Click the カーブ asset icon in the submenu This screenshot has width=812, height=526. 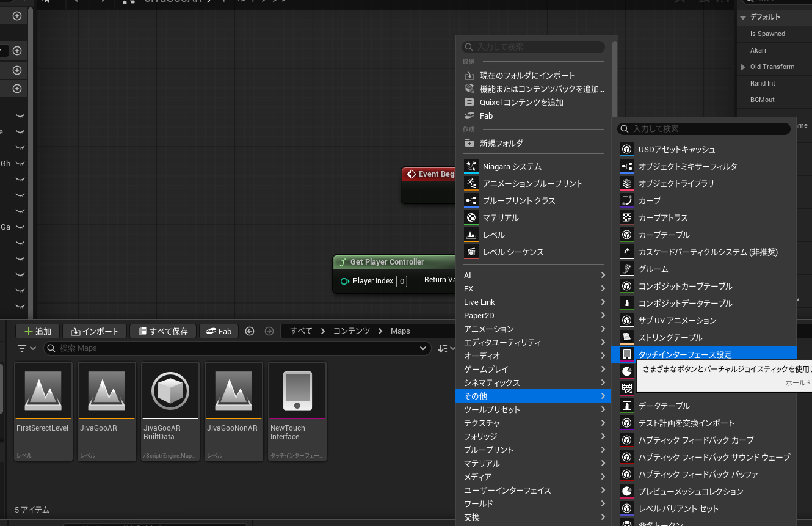[626, 200]
